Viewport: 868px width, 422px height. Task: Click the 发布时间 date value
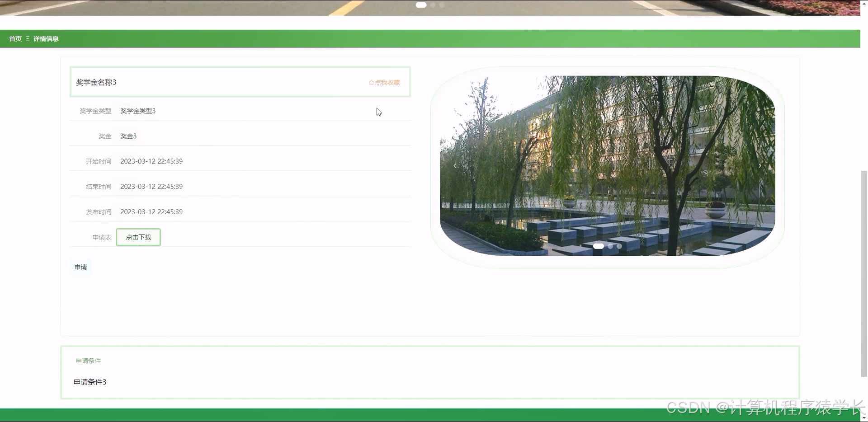(x=151, y=212)
